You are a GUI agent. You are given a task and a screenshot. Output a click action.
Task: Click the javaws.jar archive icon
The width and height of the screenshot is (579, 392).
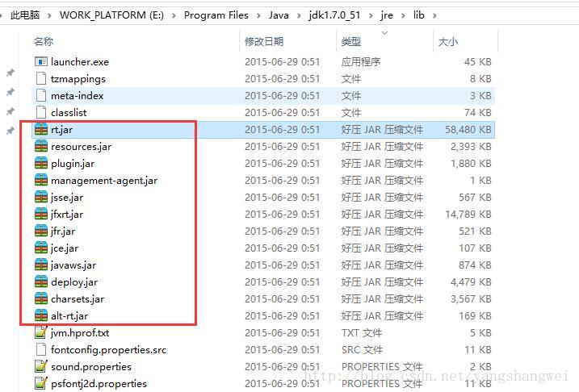[x=41, y=265]
